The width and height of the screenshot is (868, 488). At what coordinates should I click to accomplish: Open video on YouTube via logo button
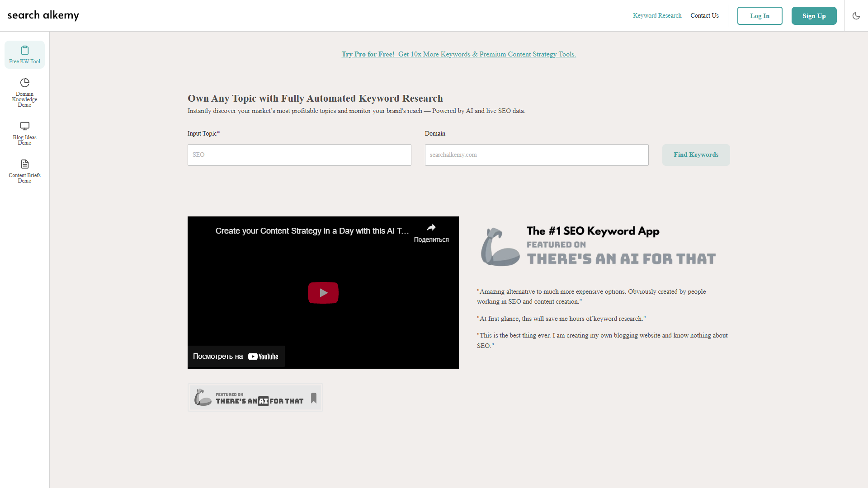(x=236, y=357)
